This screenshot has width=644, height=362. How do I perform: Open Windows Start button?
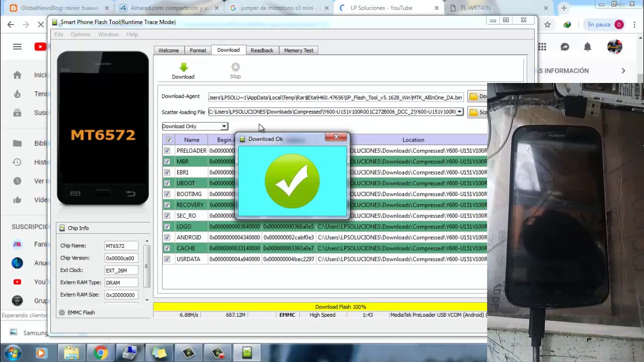pos(13,353)
